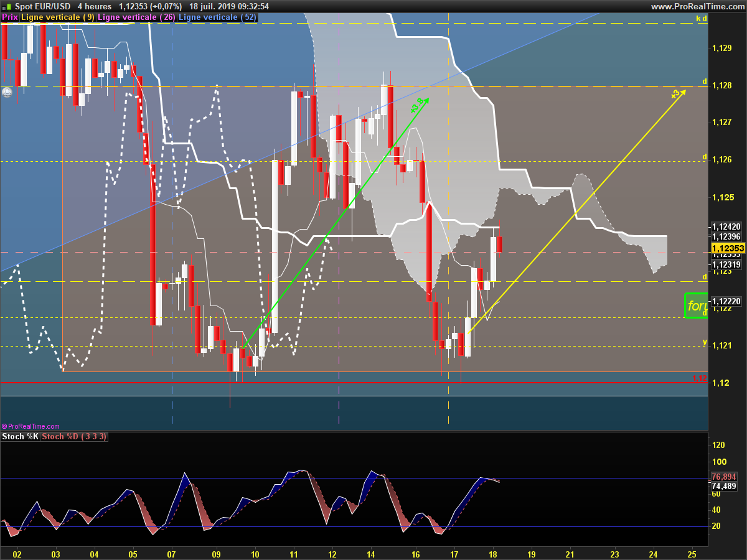Select the Stoch %K indicator label
Image resolution: width=747 pixels, height=560 pixels.
click(21, 437)
